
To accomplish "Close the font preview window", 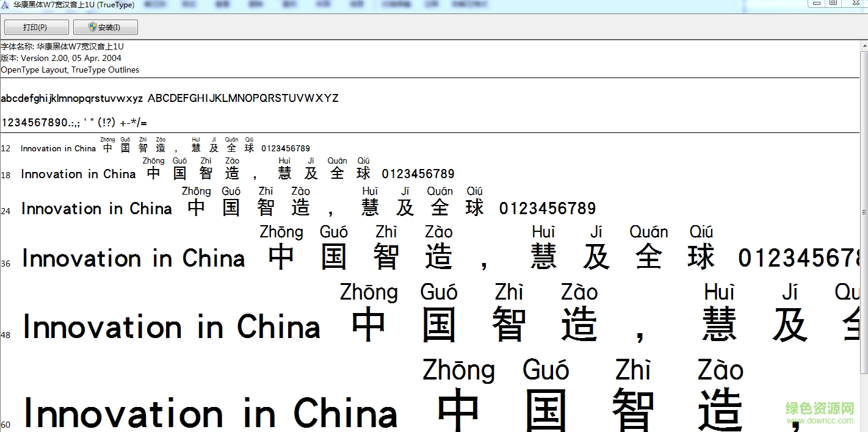I will [x=855, y=3].
